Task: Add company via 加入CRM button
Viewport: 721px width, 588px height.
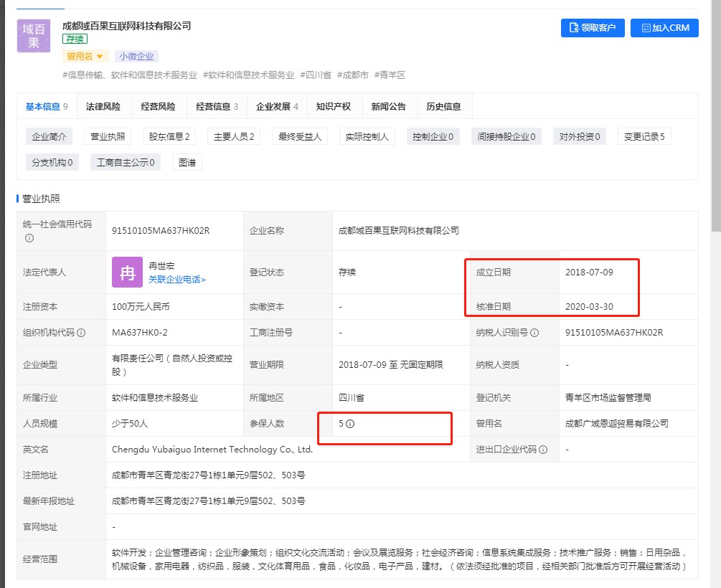Action: 664,28
